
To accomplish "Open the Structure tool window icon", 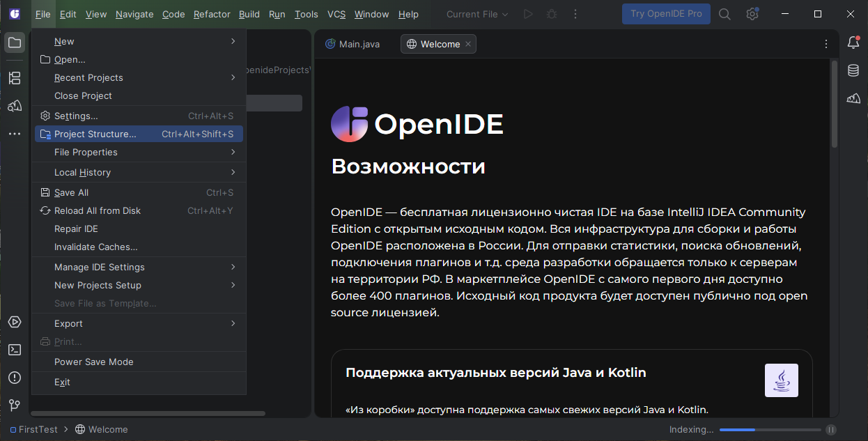I will click(x=14, y=78).
